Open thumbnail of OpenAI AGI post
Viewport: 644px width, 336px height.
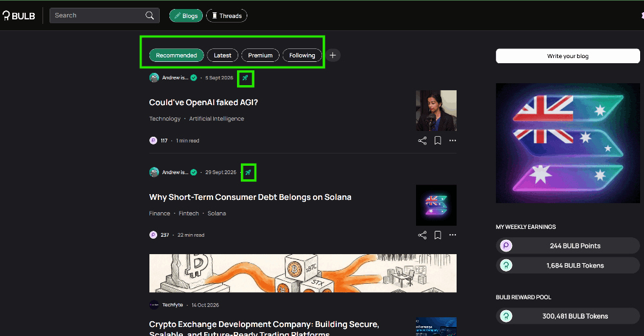436,111
